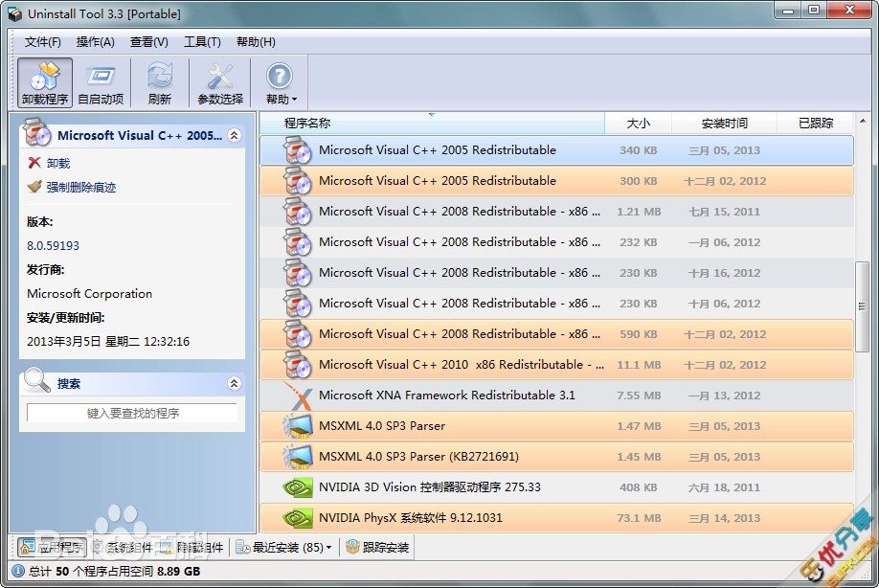The height and width of the screenshot is (588, 879).
Task: Select MSXML 4.0 SP3 Parser (KB2721691) name
Action: click(x=418, y=457)
